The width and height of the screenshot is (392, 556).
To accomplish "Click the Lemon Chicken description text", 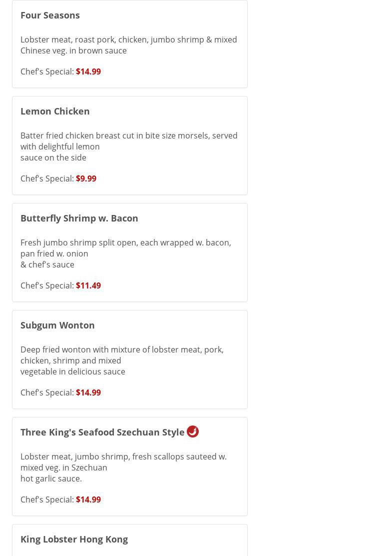I will [128, 146].
